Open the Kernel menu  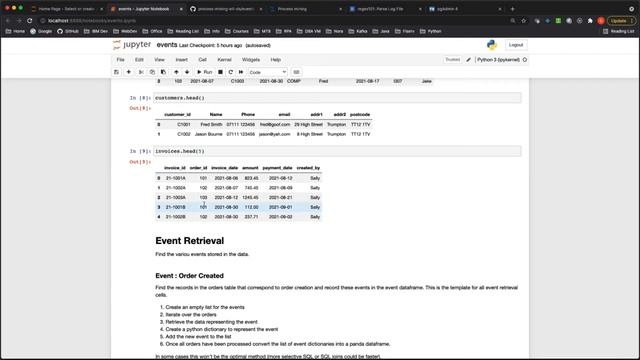(224, 60)
